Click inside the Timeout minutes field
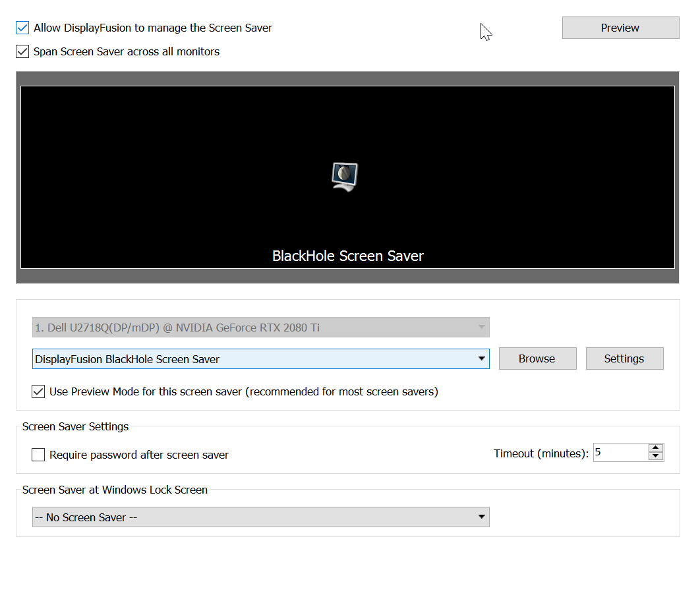Viewport: 700px width, 603px height. tap(620, 452)
